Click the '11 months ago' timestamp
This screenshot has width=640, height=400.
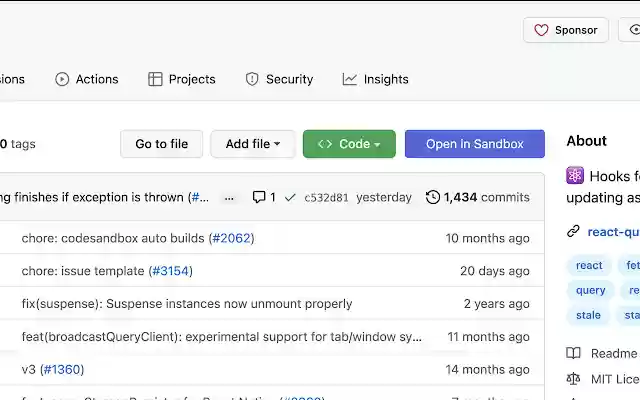(488, 337)
